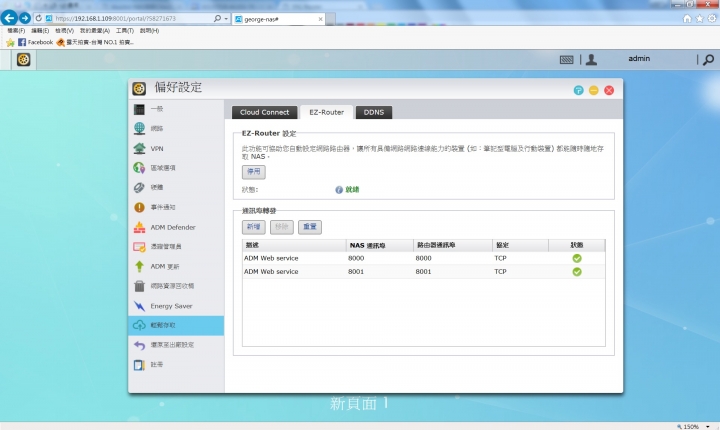
Task: Sort by the router port column header
Action: coord(453,245)
